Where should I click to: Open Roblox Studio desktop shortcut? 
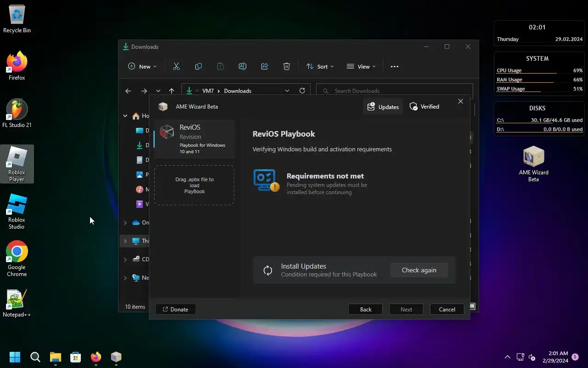[17, 211]
